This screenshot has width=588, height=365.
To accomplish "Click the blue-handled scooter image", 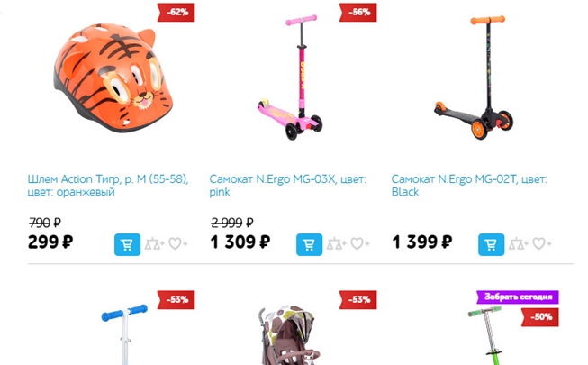I will [124, 334].
